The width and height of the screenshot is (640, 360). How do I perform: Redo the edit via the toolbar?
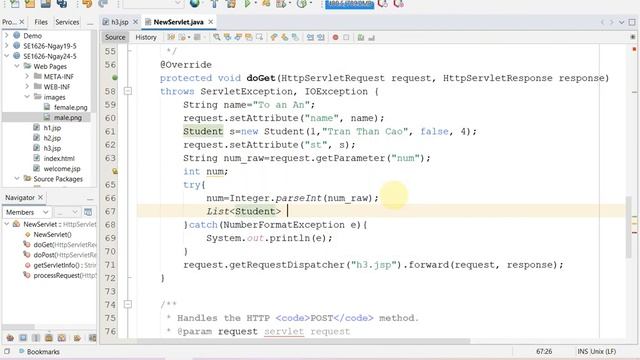click(x=103, y=4)
